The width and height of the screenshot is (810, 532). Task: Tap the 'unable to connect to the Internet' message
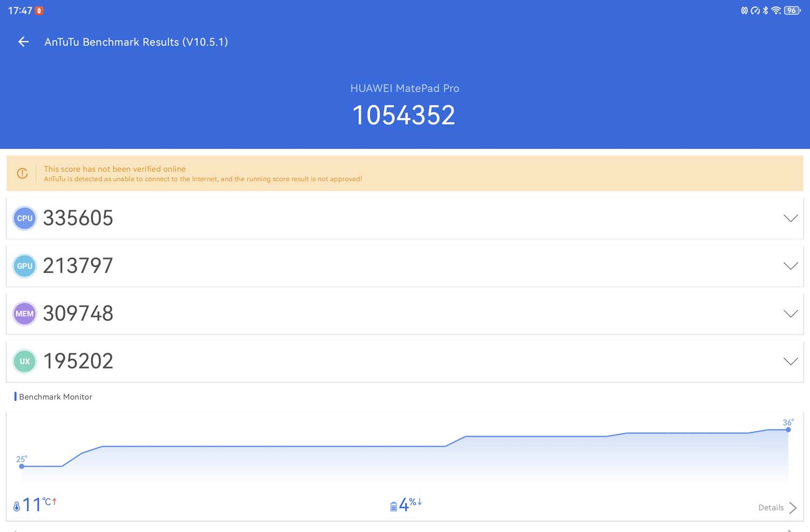click(x=202, y=179)
